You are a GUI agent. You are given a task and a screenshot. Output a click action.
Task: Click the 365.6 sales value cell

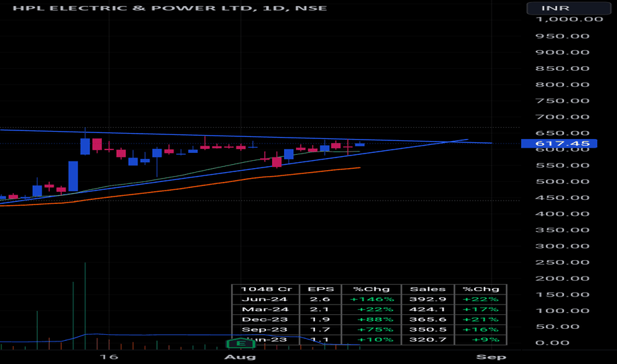click(x=428, y=320)
